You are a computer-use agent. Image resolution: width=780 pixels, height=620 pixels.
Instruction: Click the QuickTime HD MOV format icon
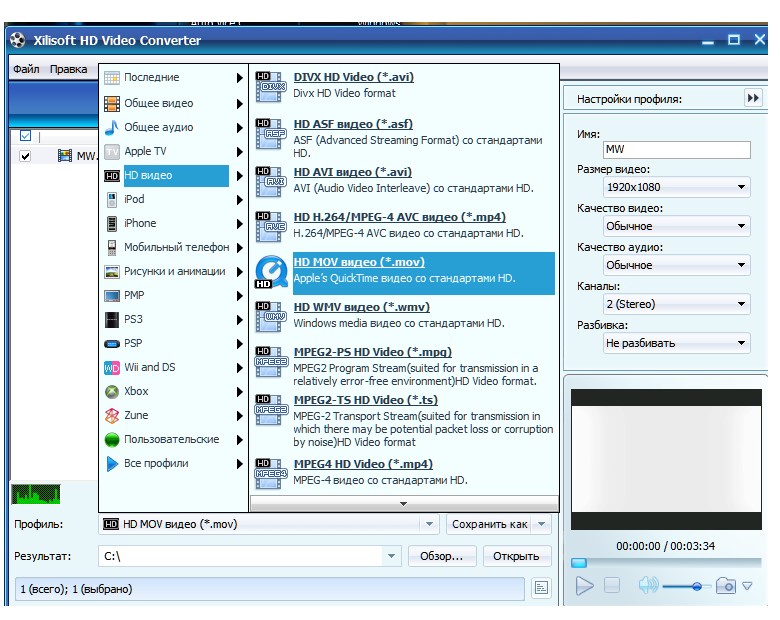(270, 272)
